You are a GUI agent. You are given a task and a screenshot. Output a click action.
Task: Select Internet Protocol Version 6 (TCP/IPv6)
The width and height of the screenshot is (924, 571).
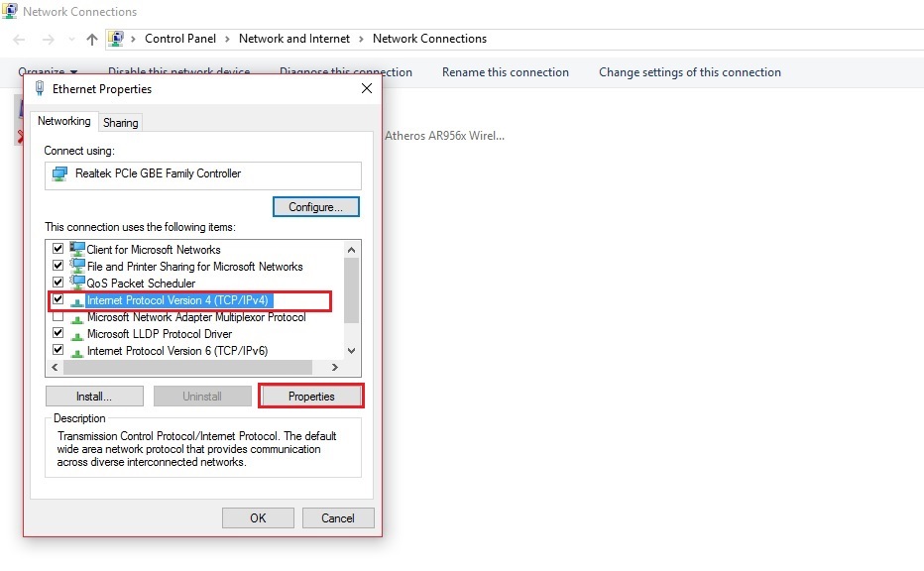tap(177, 351)
